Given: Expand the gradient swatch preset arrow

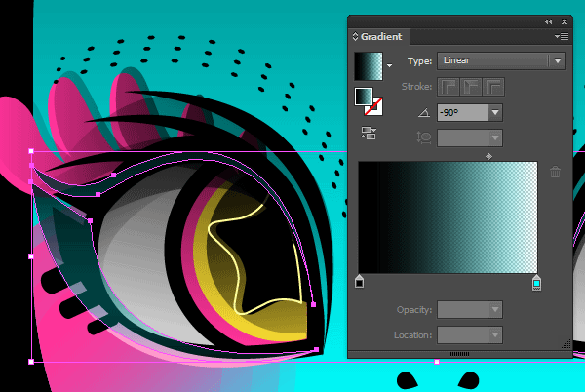Looking at the screenshot, I should [x=391, y=66].
